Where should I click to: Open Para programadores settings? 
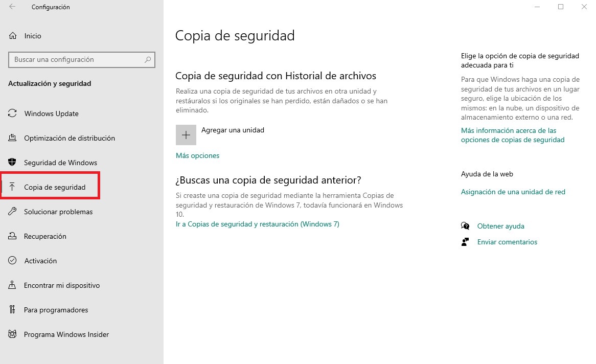(56, 310)
